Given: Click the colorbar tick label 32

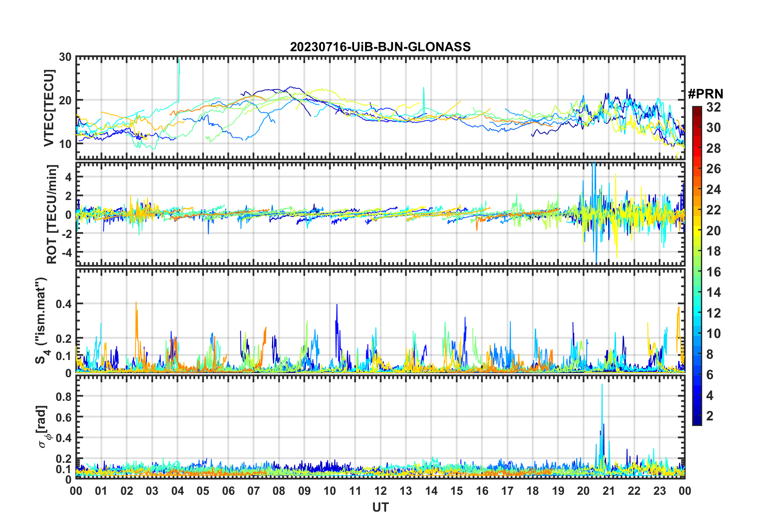Looking at the screenshot, I should [713, 107].
